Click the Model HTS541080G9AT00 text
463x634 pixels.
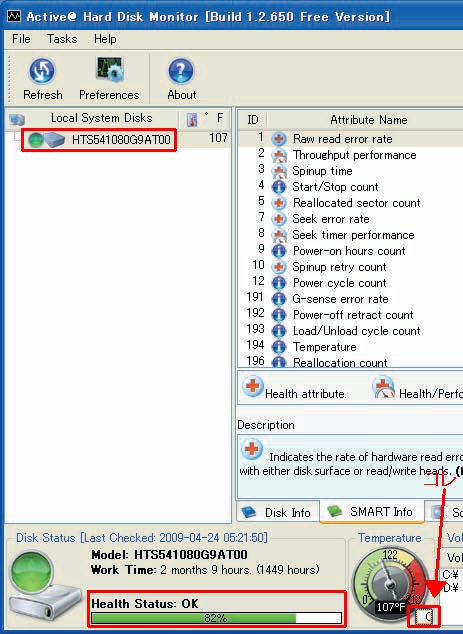click(169, 554)
